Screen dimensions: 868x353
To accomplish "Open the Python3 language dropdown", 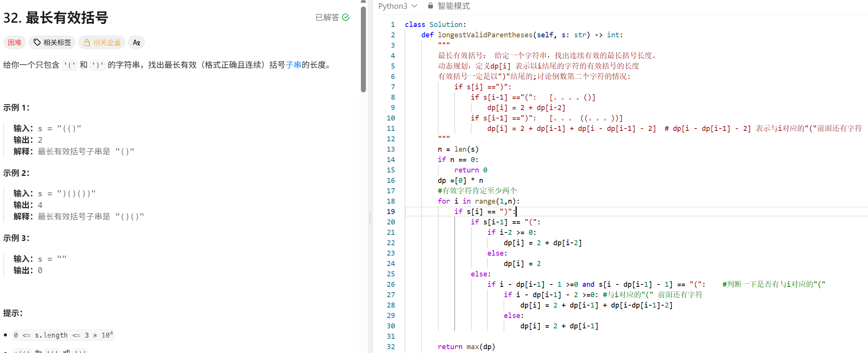I will [x=397, y=6].
